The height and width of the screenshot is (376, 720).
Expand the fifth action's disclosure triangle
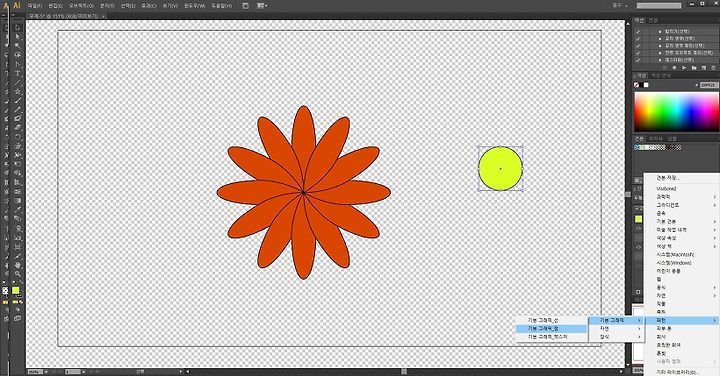660,60
